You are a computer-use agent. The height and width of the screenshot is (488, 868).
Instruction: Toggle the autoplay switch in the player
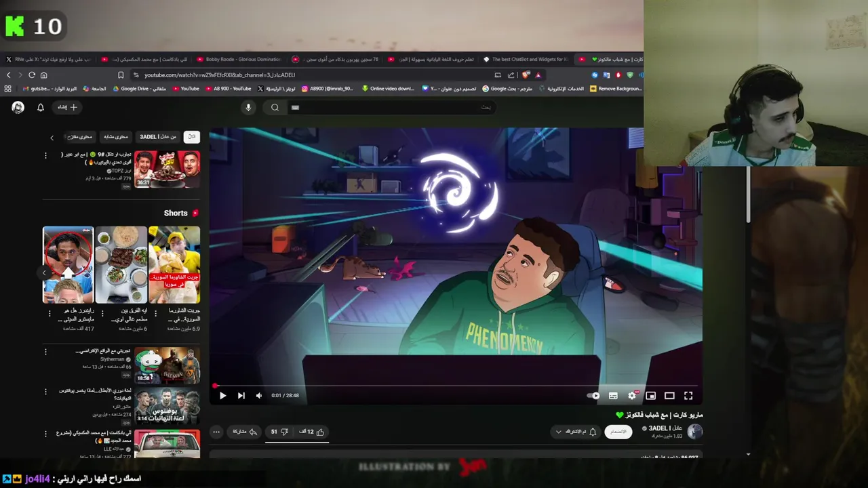click(594, 396)
